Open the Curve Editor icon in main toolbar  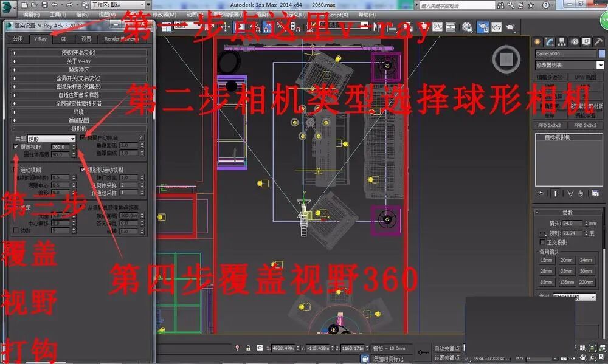(x=437, y=27)
